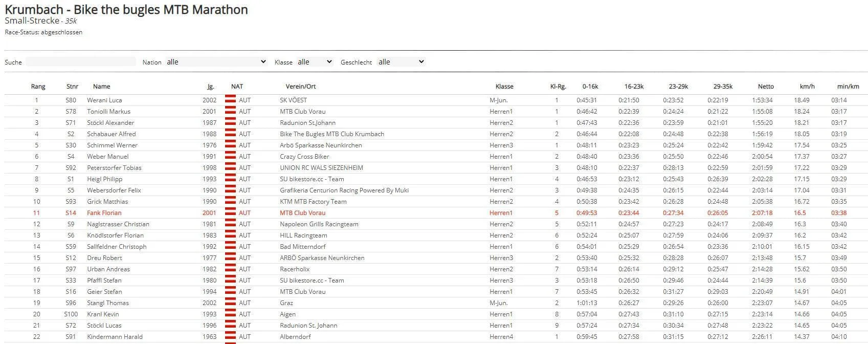This screenshot has width=868, height=344.
Task: Click the Suche search input field
Action: (81, 62)
